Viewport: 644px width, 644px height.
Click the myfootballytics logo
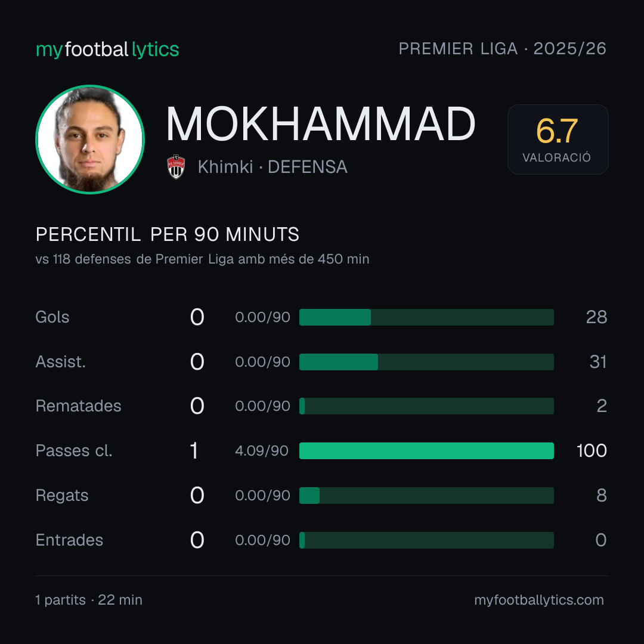pyautogui.click(x=107, y=49)
